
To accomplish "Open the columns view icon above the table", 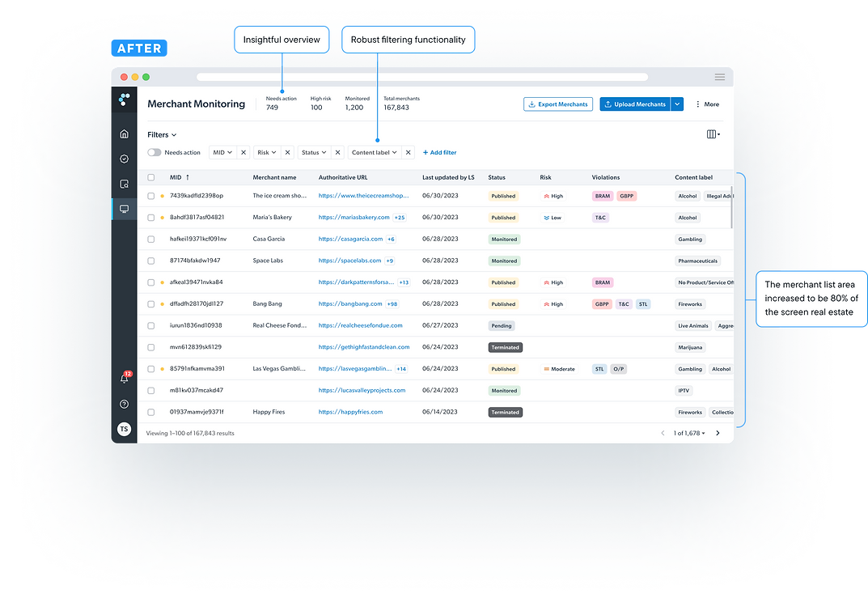I will click(x=711, y=134).
